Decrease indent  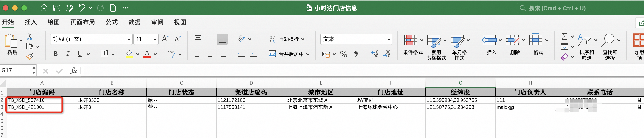pyautogui.click(x=241, y=54)
